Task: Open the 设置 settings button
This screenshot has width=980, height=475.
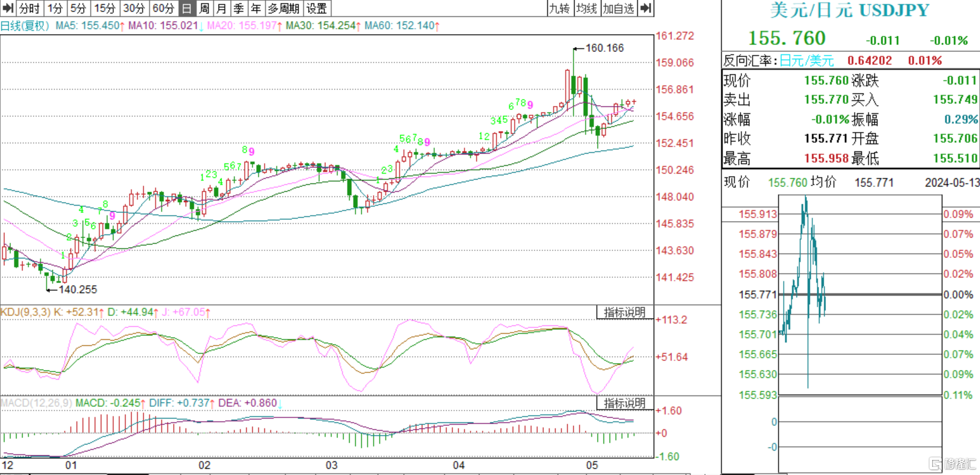Action: tap(317, 8)
